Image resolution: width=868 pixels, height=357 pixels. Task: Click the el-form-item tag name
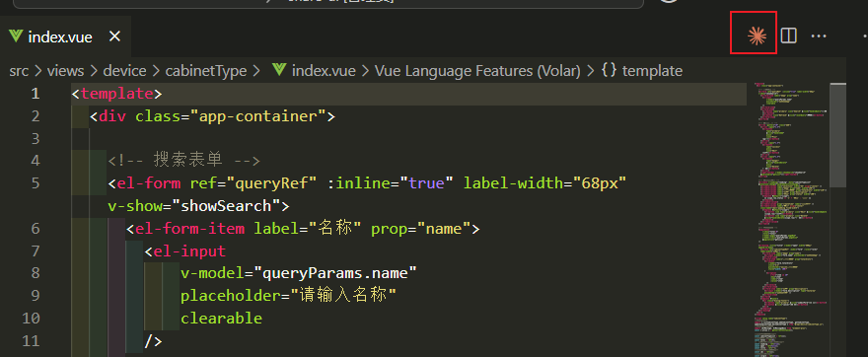coord(189,229)
